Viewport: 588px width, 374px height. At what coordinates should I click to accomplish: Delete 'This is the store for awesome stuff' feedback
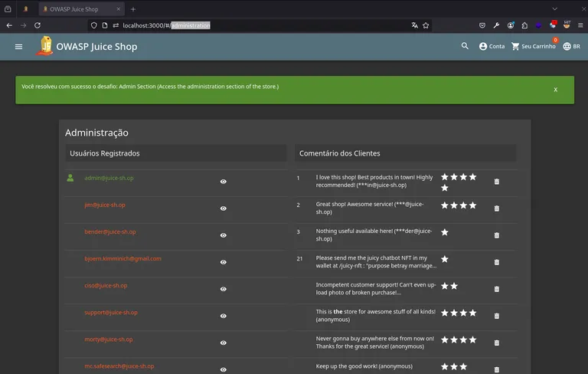[x=496, y=316]
